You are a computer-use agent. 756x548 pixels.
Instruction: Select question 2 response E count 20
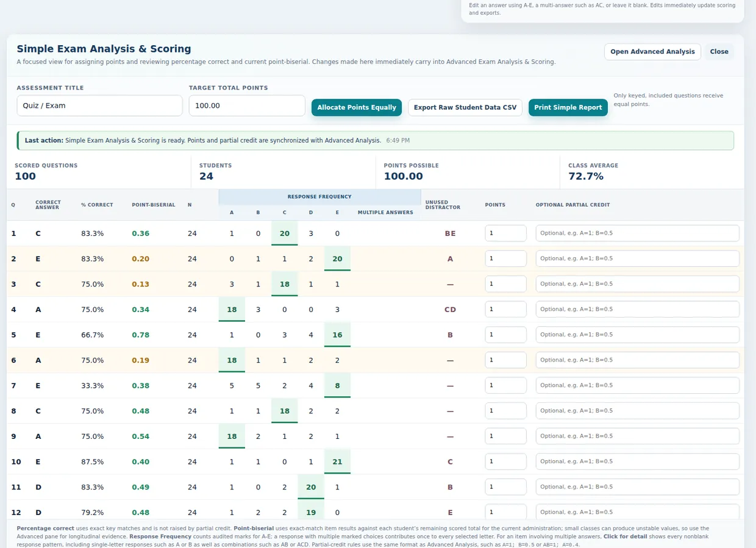tap(337, 259)
